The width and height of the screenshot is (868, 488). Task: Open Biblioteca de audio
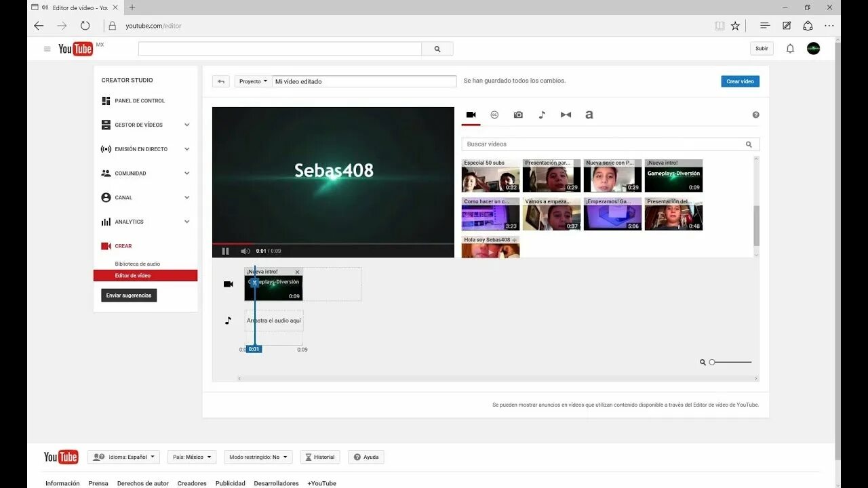point(138,264)
